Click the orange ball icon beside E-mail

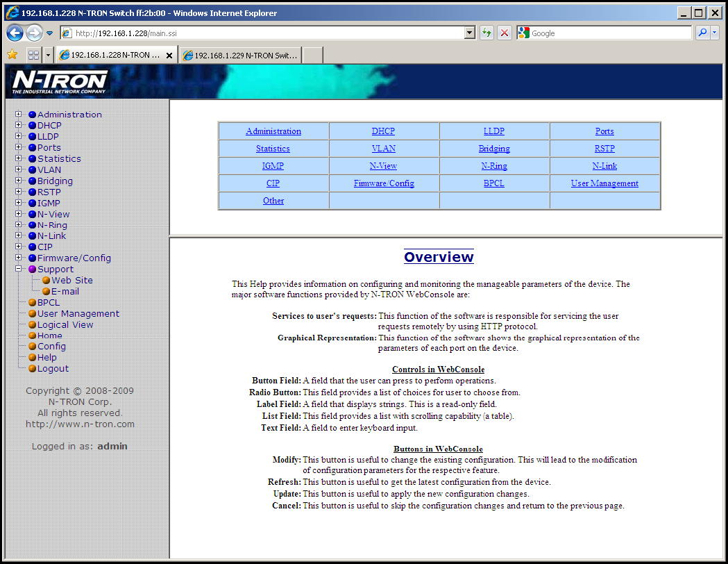(46, 291)
